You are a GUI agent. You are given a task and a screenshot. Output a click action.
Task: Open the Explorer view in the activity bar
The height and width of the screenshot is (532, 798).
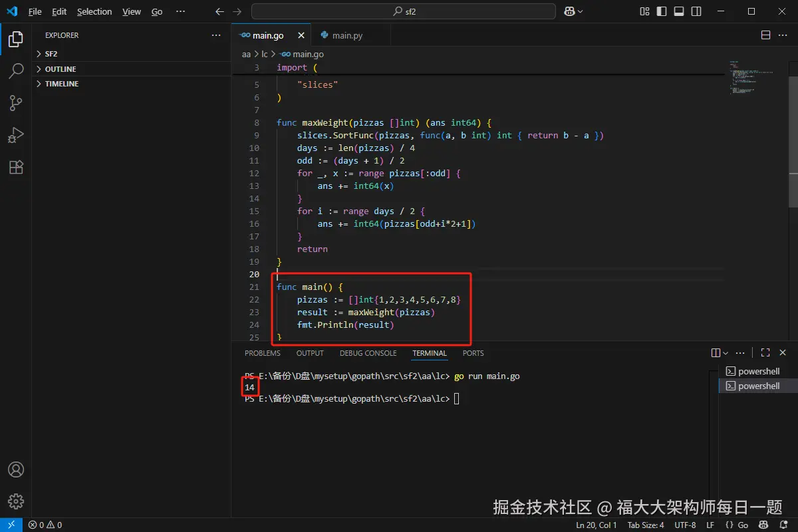click(x=16, y=39)
